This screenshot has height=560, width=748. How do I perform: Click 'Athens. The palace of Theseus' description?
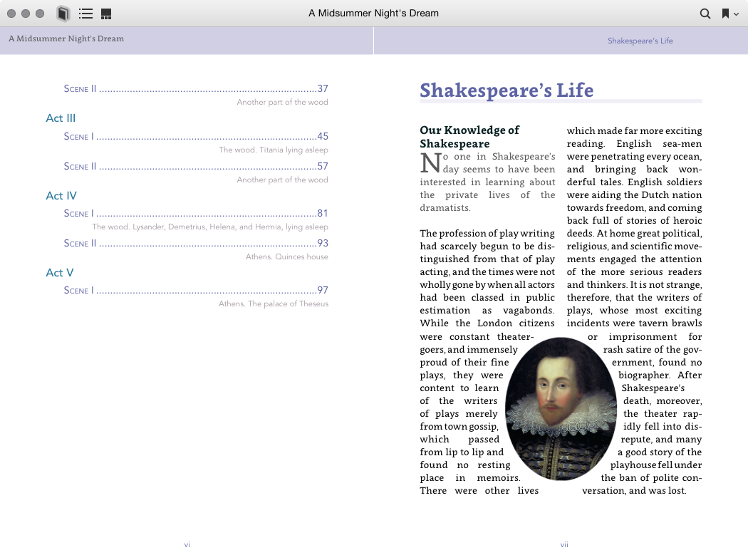[x=274, y=304]
